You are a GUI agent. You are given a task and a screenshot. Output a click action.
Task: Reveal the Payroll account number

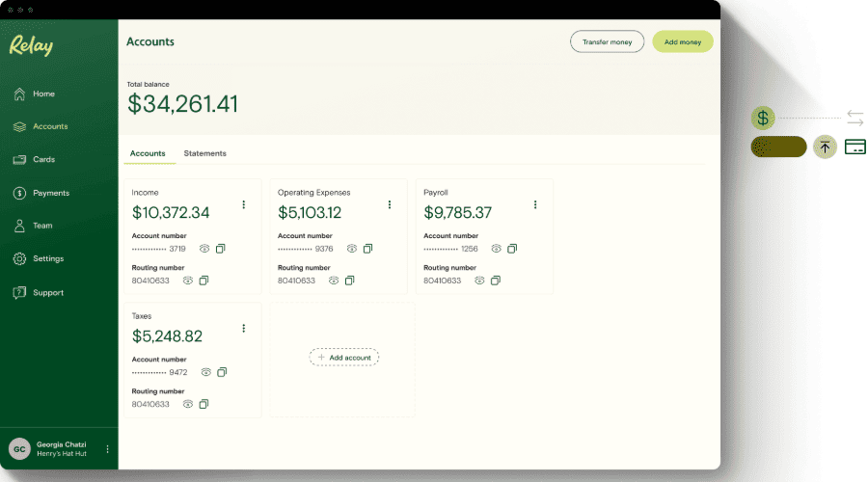[496, 249]
